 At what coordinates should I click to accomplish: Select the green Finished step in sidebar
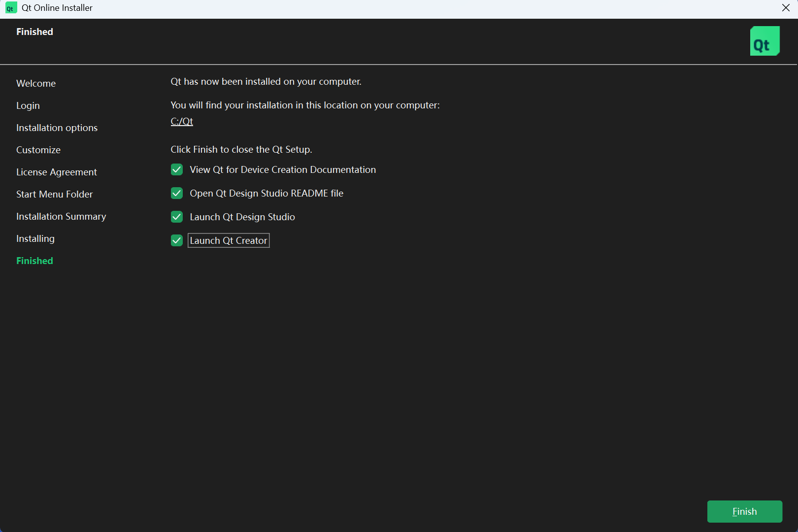(34, 261)
